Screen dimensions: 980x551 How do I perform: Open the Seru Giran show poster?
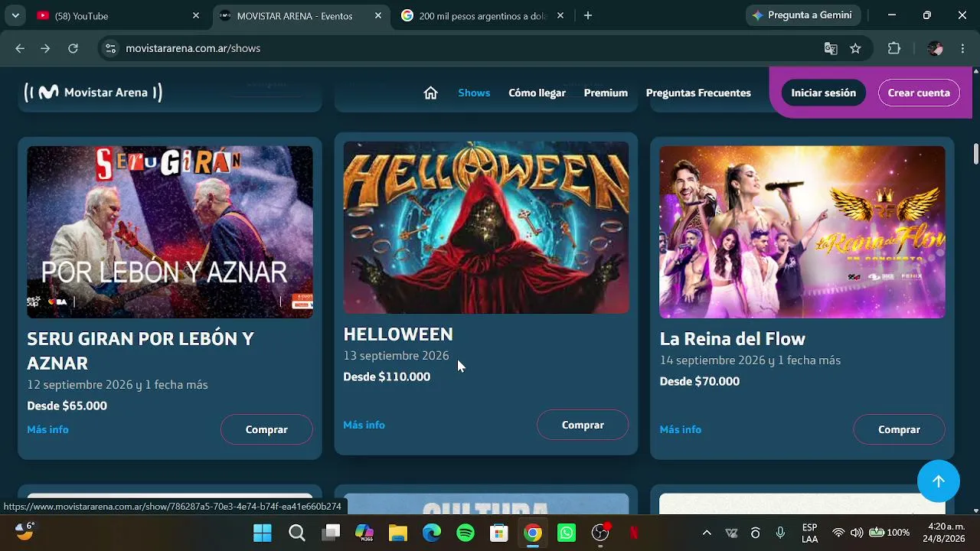pyautogui.click(x=170, y=232)
